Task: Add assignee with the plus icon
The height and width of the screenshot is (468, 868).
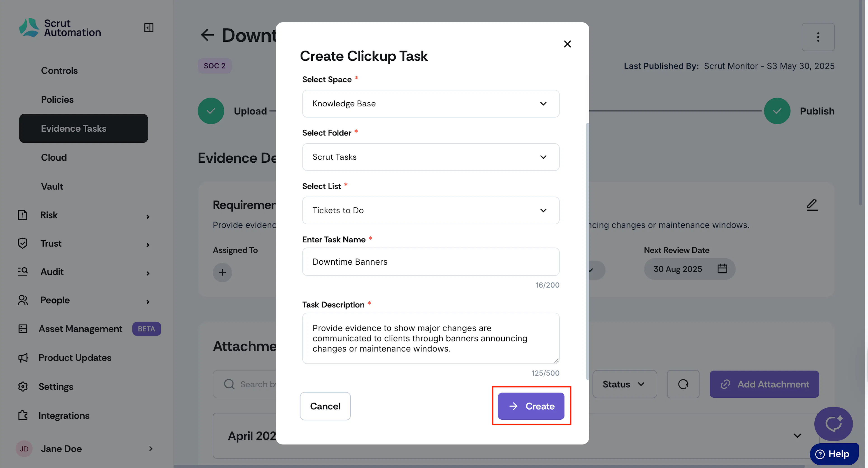Action: pos(222,272)
